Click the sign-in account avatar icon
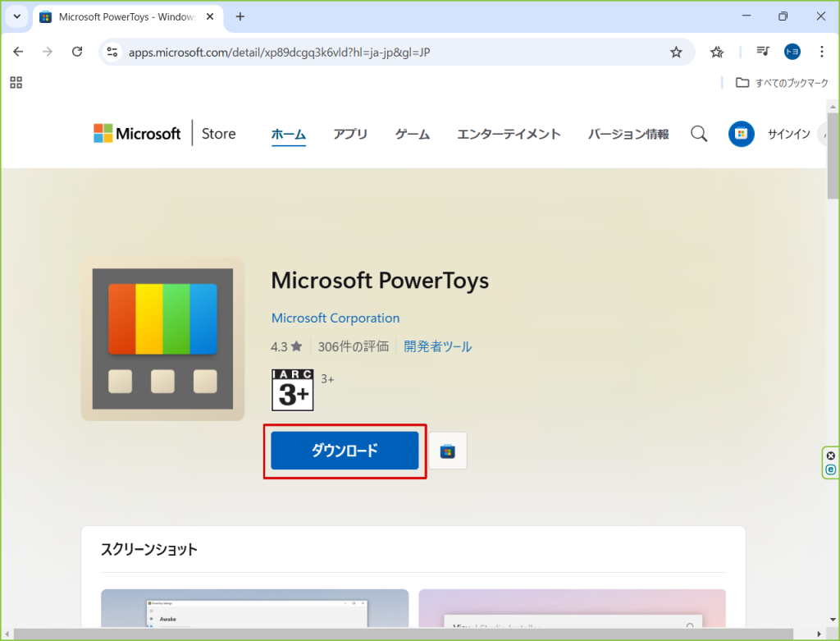Viewport: 840px width, 641px height. [741, 134]
